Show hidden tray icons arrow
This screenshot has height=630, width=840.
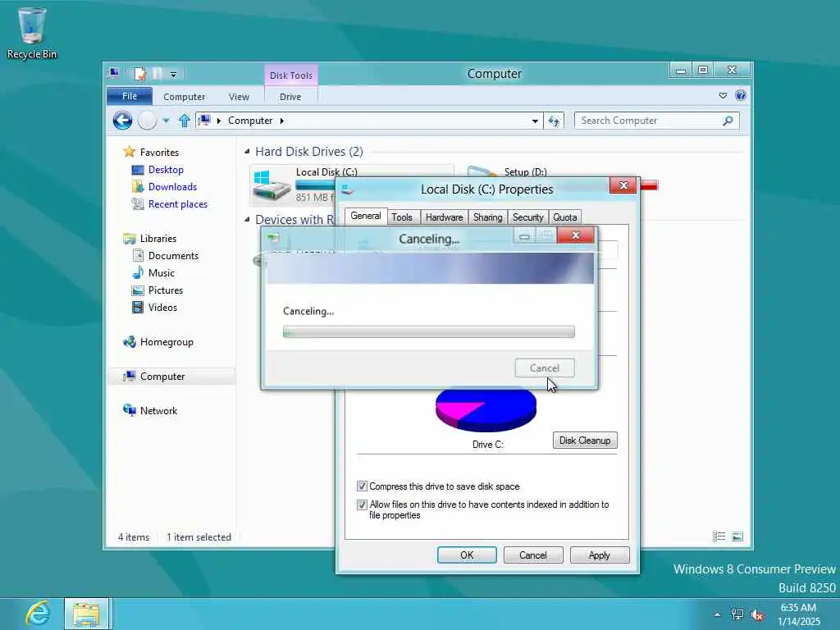click(x=717, y=614)
